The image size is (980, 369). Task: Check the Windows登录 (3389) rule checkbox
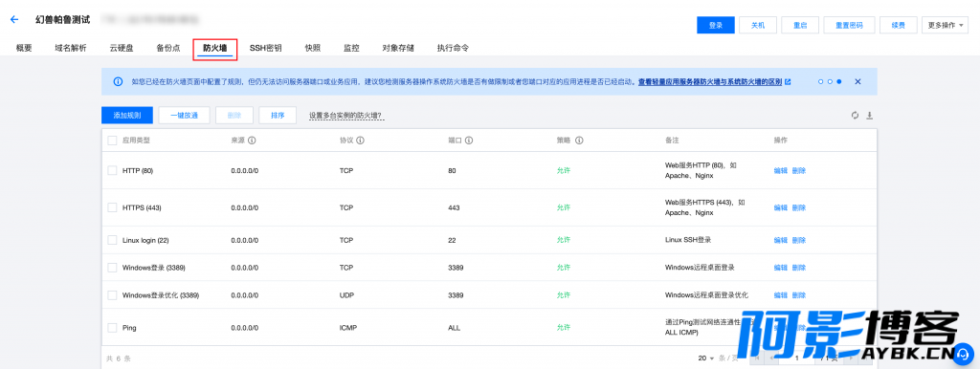pos(112,268)
